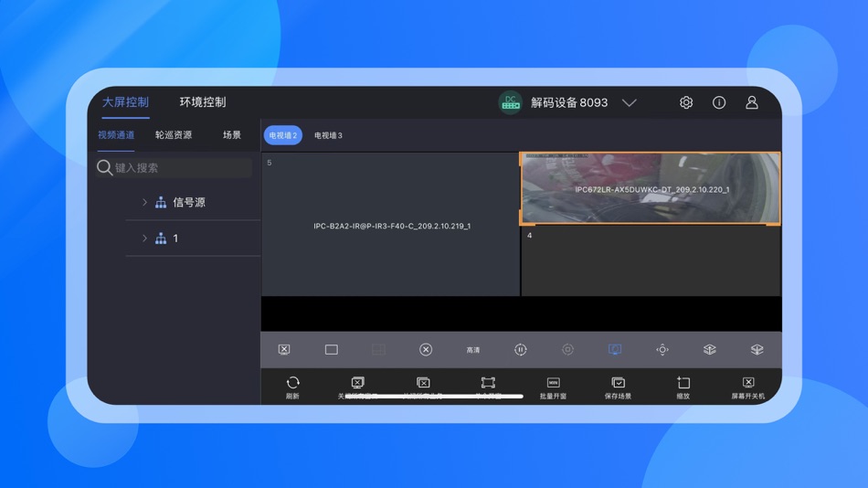Open the settings gear icon

[686, 102]
